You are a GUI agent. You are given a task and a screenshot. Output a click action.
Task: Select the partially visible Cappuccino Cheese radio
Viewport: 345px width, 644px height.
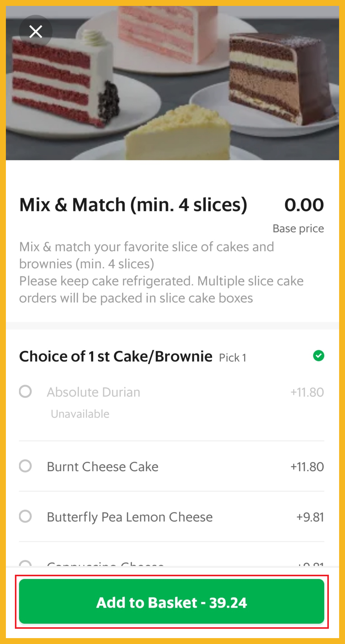pos(25,563)
